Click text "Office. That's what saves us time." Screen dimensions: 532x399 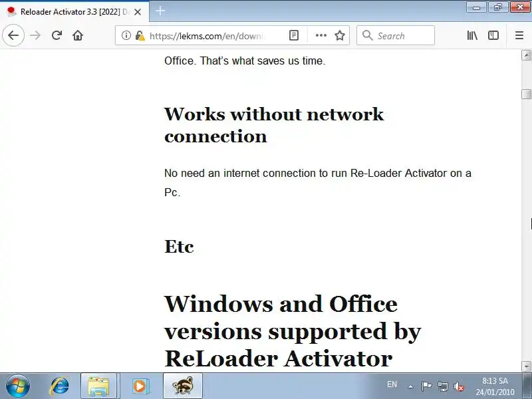pyautogui.click(x=245, y=61)
